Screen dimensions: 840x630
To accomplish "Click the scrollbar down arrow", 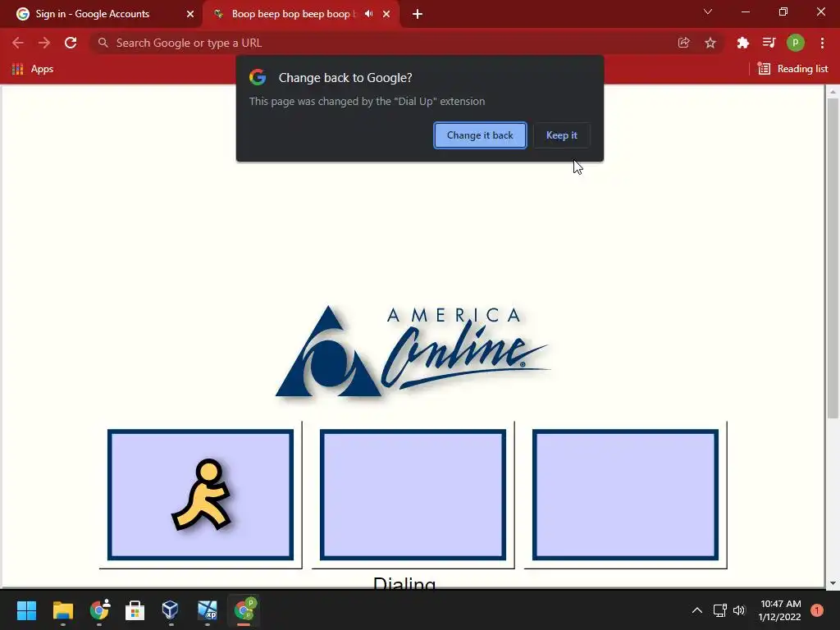I will coord(833,583).
